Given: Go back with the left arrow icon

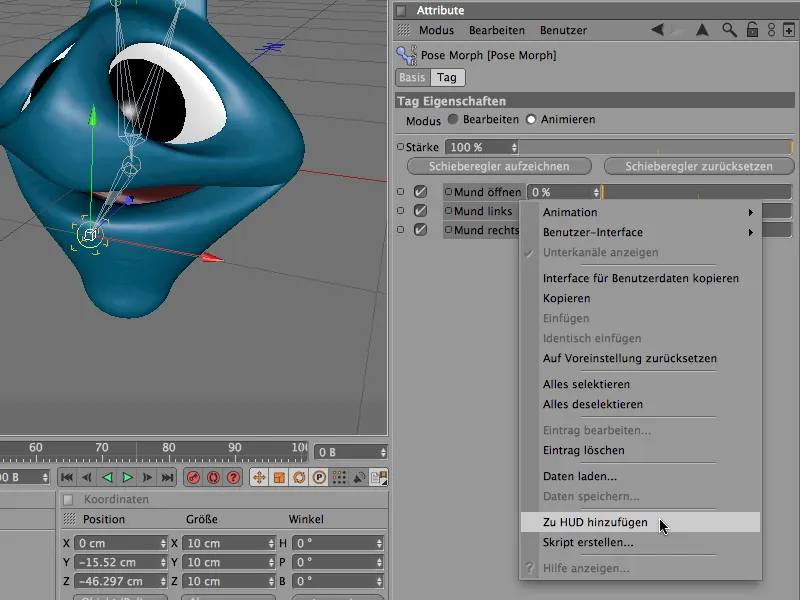Looking at the screenshot, I should (x=657, y=31).
